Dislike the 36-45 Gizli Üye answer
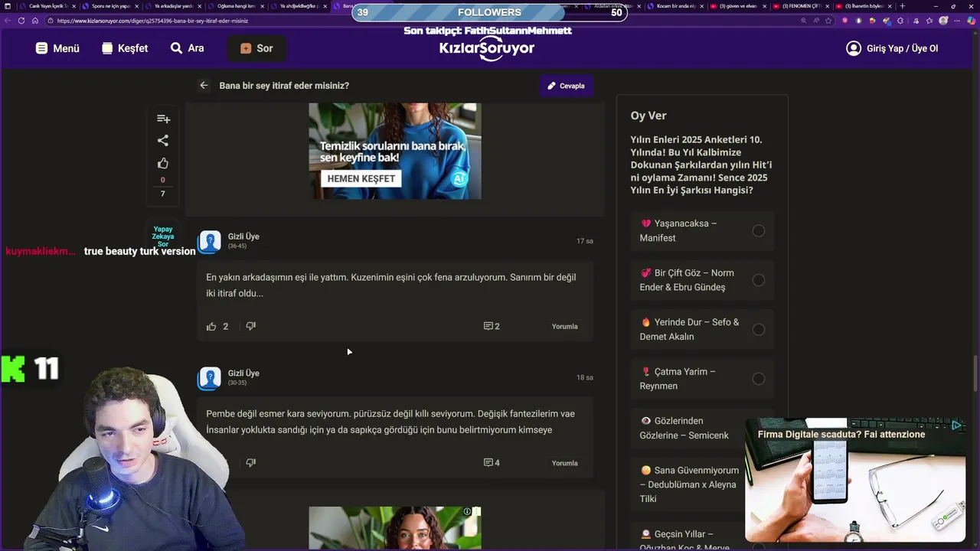980x551 pixels. (250, 326)
